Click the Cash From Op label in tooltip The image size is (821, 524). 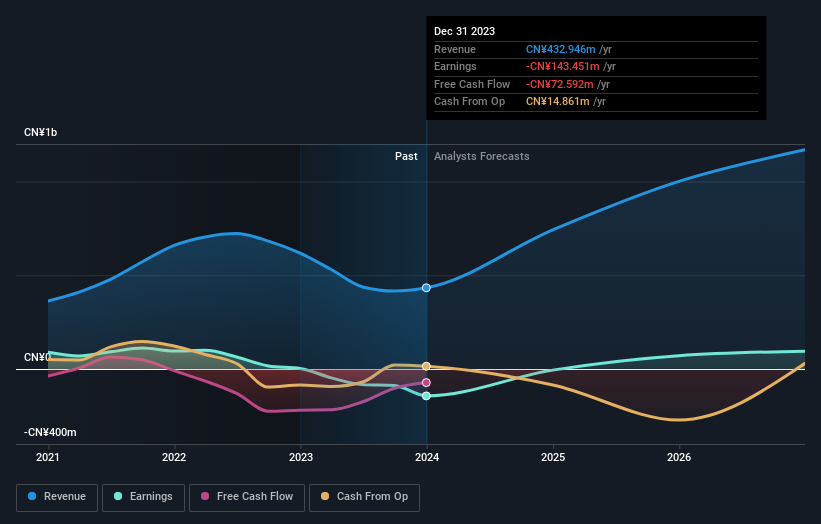point(470,102)
